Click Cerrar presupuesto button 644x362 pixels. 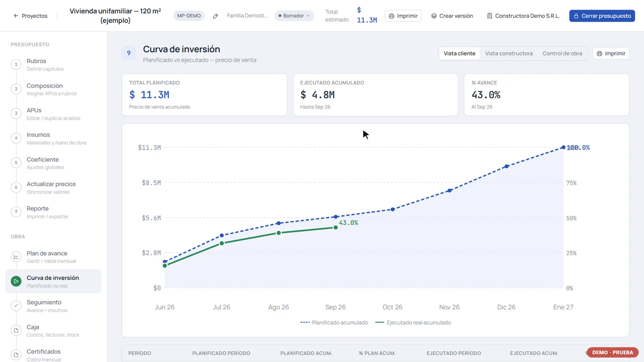602,16
